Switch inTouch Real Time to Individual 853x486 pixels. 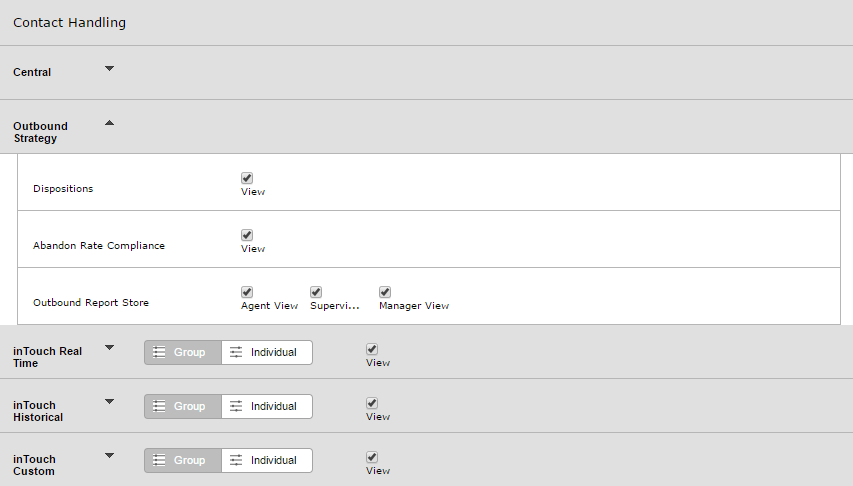[267, 352]
